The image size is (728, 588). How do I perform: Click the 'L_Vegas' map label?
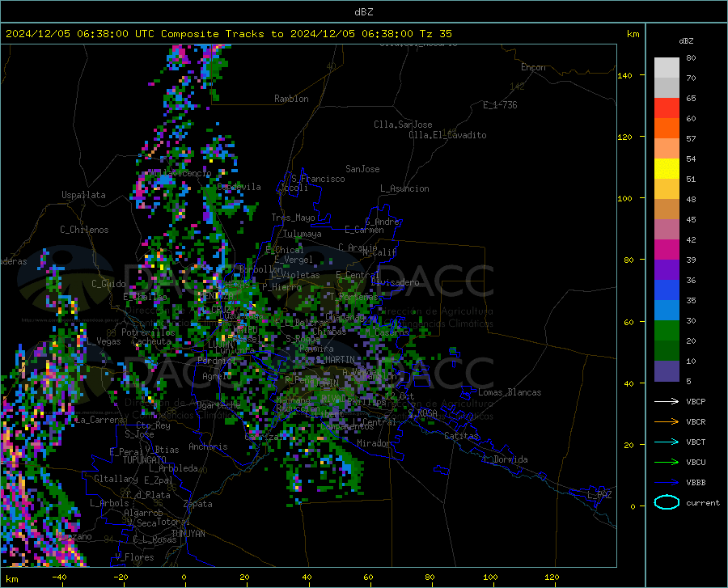pyautogui.click(x=104, y=341)
